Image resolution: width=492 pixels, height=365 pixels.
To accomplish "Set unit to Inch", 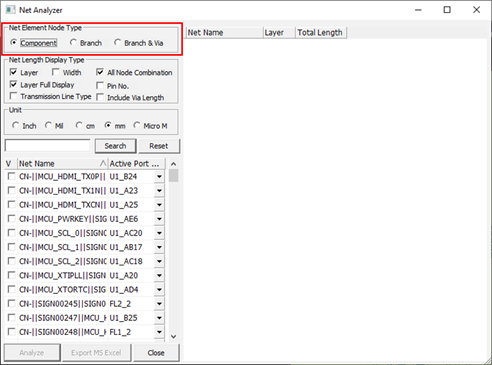I will [x=15, y=125].
